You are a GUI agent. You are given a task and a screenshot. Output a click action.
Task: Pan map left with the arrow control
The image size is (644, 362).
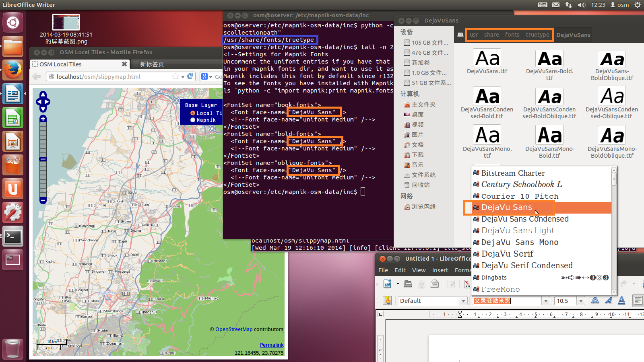click(39, 101)
